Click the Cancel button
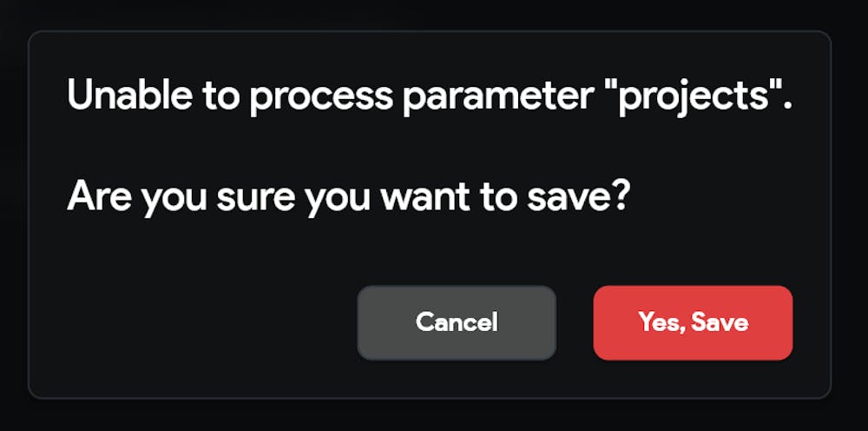Screen dimensions: 868x431 (457, 322)
